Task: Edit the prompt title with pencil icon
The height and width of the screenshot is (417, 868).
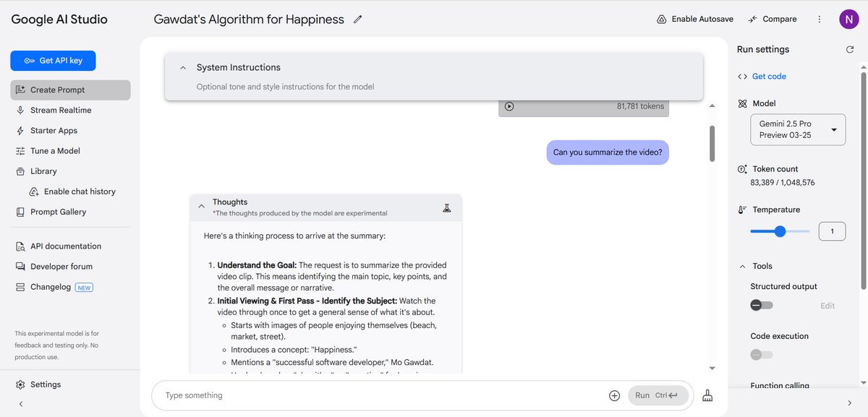Action: click(x=357, y=20)
